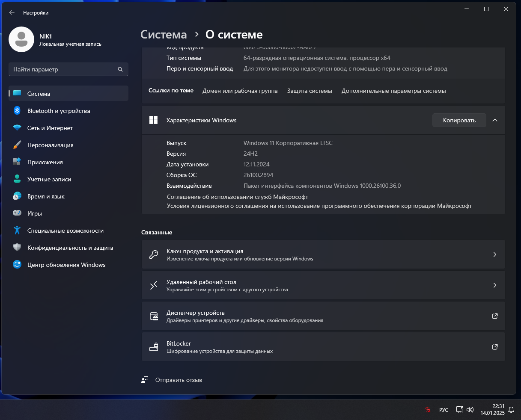The image size is (521, 420).
Task: Open notifications bell in taskbar
Action: [511, 410]
